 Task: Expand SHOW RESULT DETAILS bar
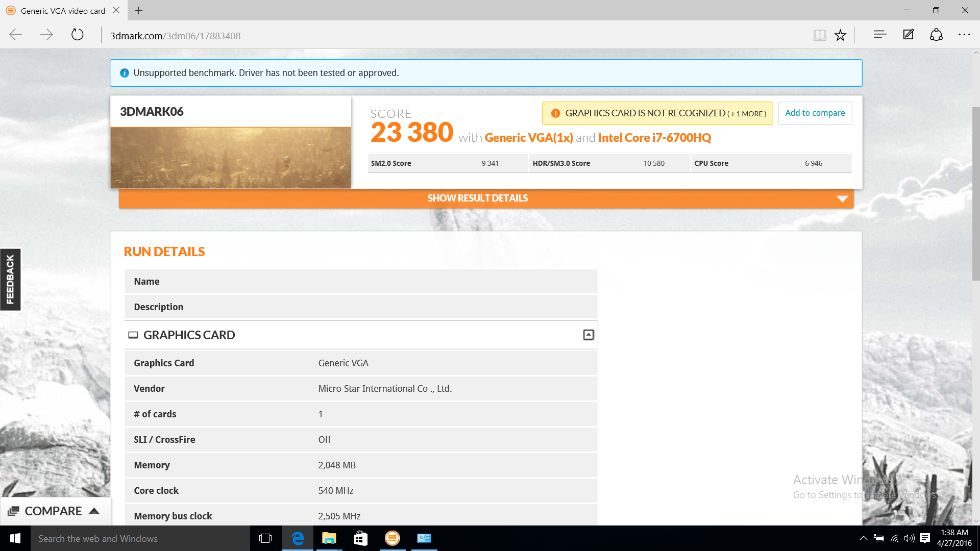coord(486,198)
